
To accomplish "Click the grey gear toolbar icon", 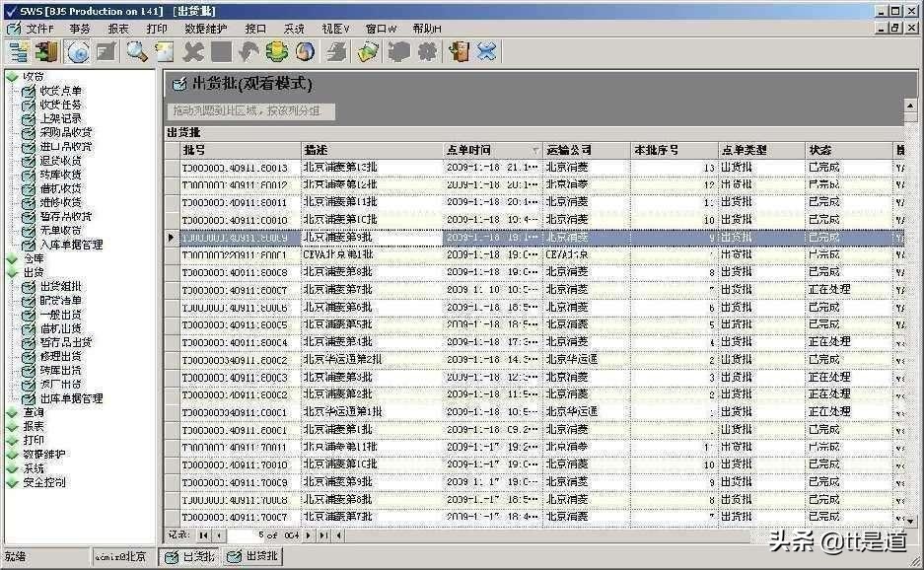I will point(427,52).
